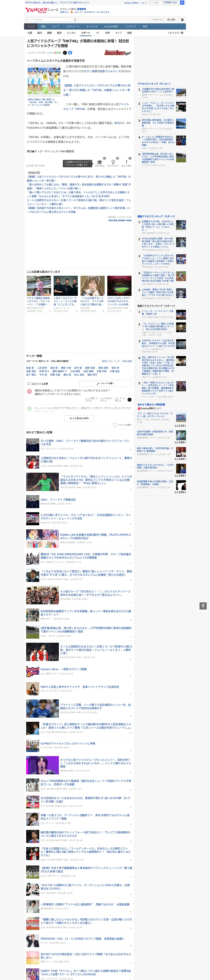Click the 新しい視点 exclamation reaction
The image size is (210, 980).
click(127, 163)
